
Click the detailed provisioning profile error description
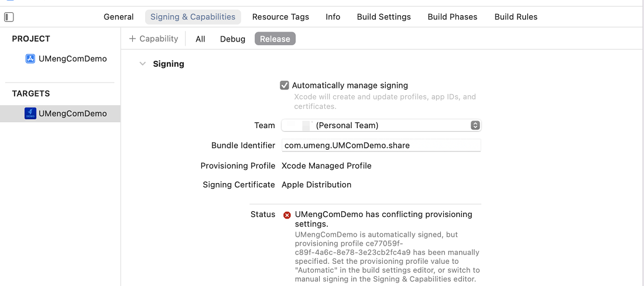coord(388,257)
